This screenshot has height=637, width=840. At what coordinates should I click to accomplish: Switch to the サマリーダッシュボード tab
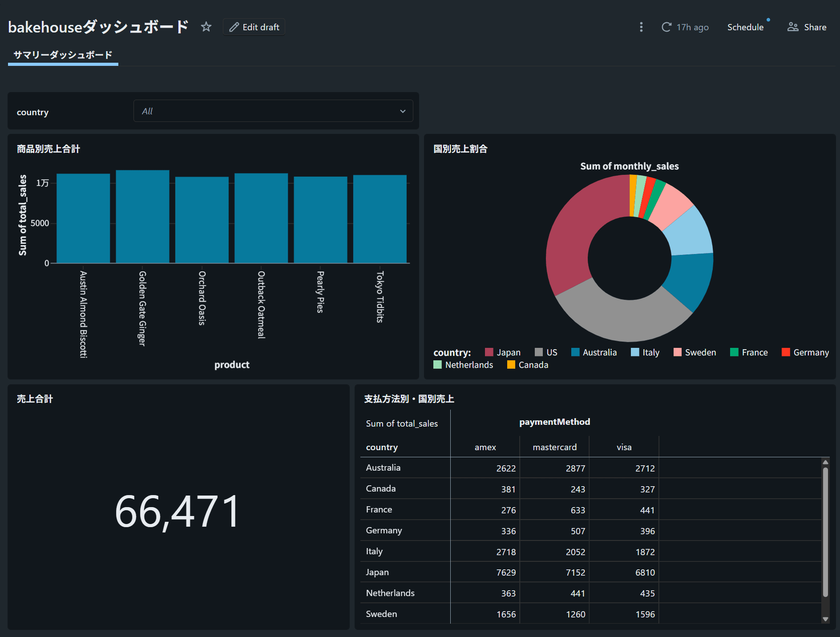point(63,55)
